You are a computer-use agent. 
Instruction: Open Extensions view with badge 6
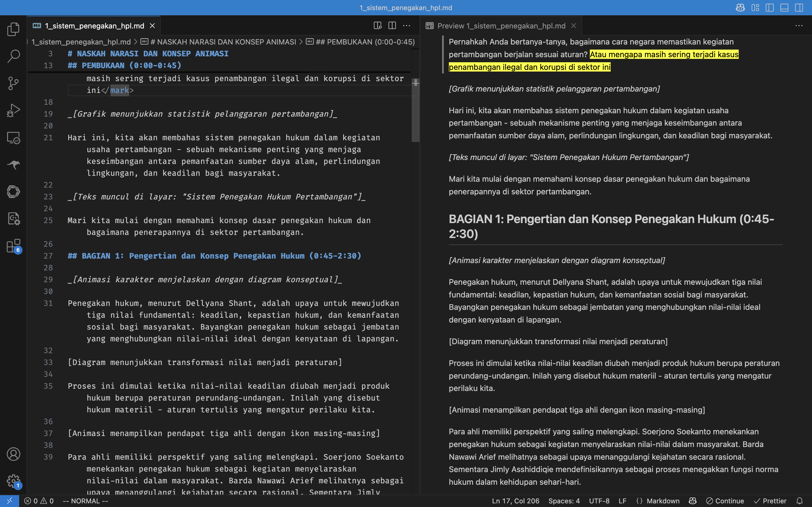click(14, 246)
